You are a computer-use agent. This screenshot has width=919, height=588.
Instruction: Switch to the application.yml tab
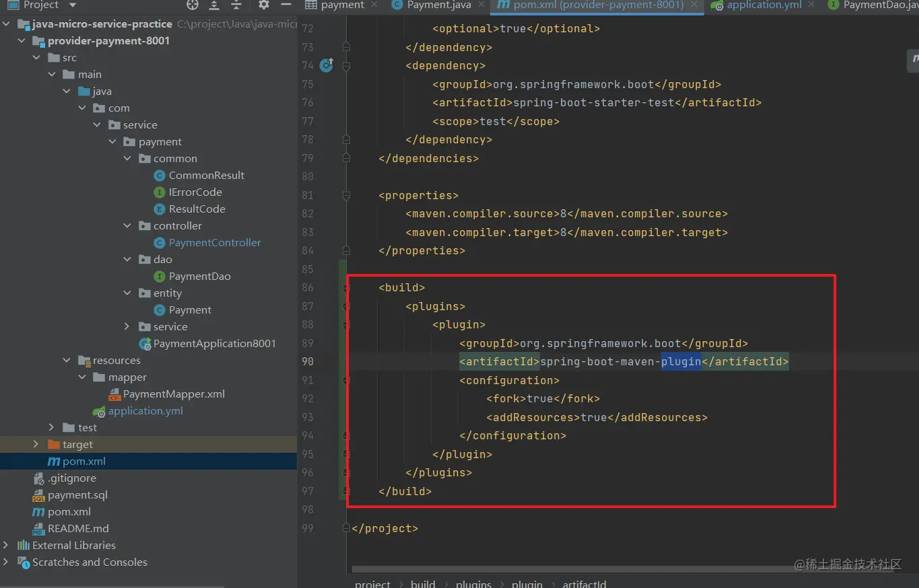(x=763, y=5)
